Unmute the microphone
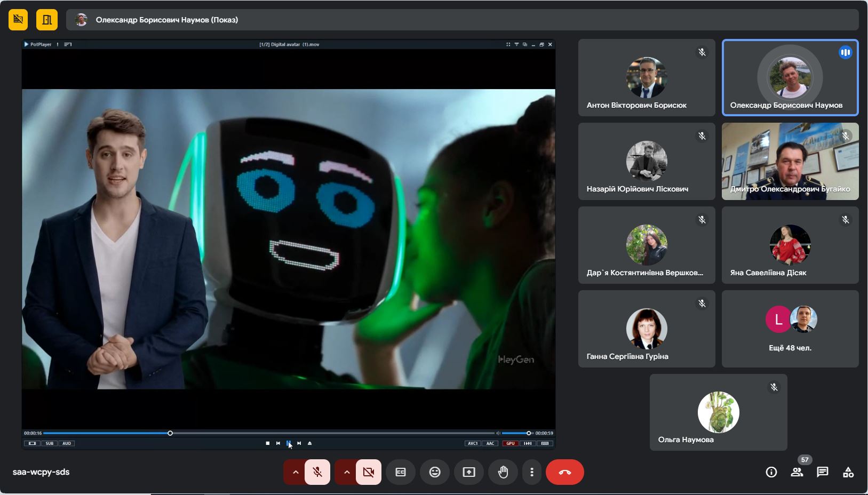868x495 pixels. [x=317, y=472]
